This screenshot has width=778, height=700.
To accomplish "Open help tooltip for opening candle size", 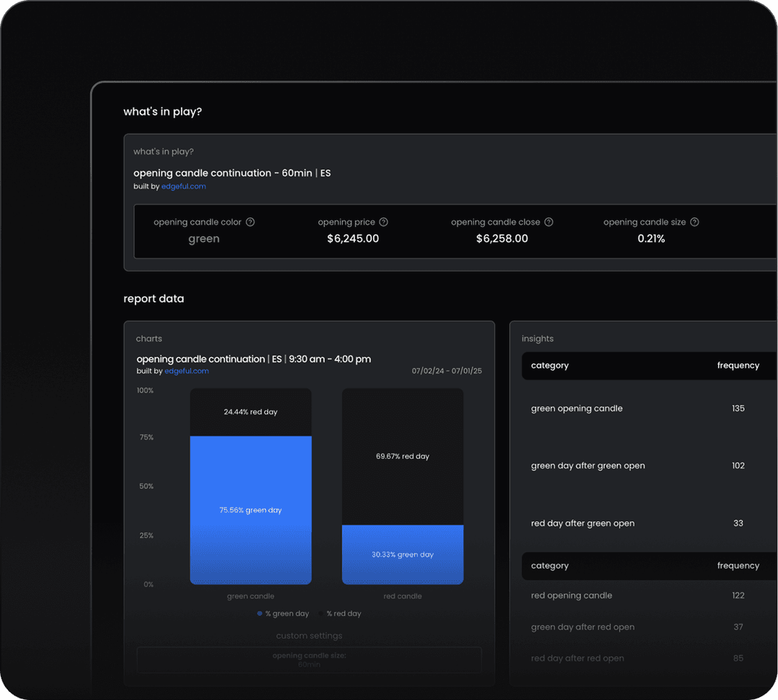I will pyautogui.click(x=694, y=222).
